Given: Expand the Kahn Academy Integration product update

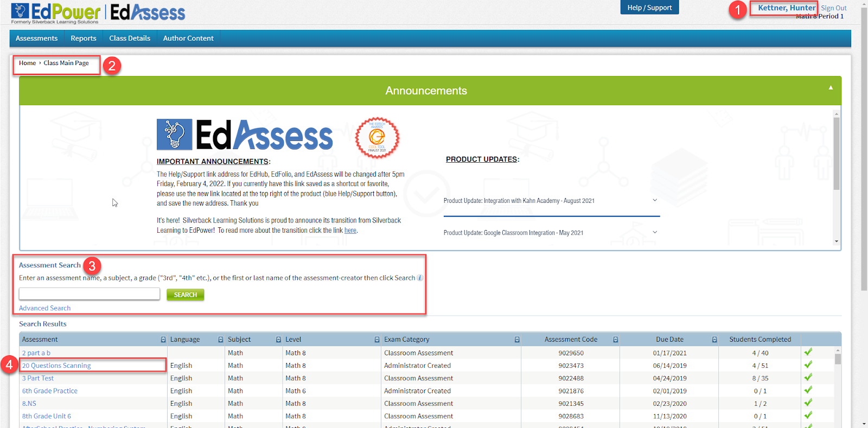Looking at the screenshot, I should click(655, 200).
